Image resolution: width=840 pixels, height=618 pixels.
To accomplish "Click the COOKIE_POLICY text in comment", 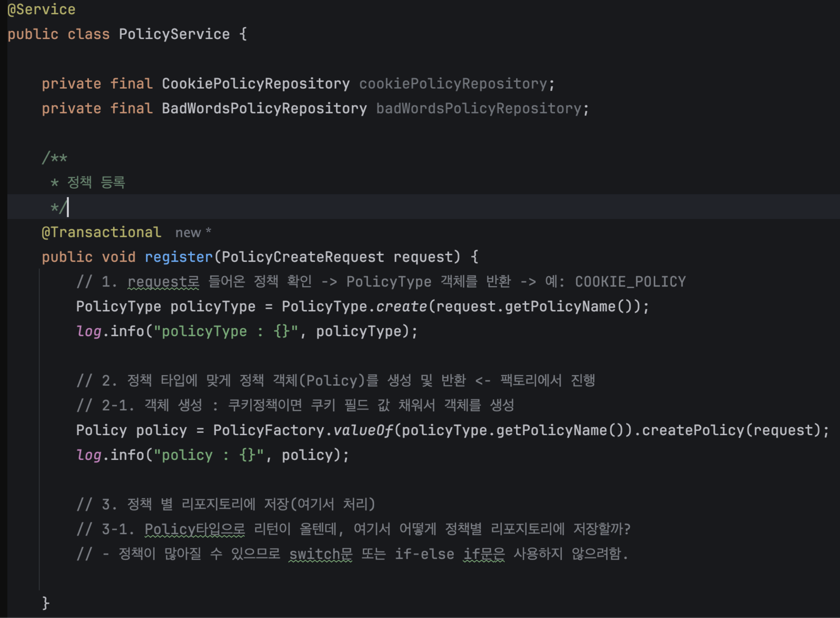I will (630, 282).
